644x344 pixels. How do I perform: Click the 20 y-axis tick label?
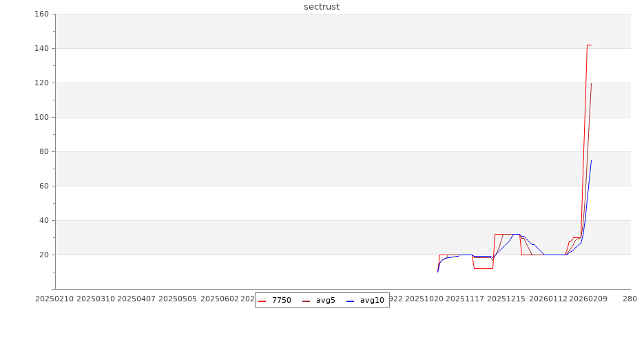[x=43, y=255]
